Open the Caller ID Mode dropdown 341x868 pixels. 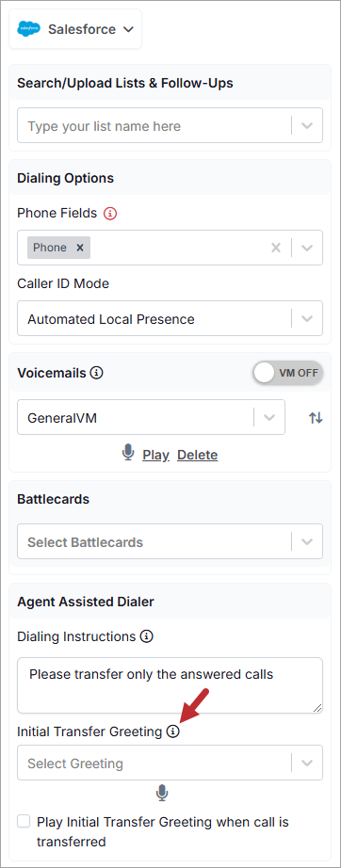click(170, 318)
